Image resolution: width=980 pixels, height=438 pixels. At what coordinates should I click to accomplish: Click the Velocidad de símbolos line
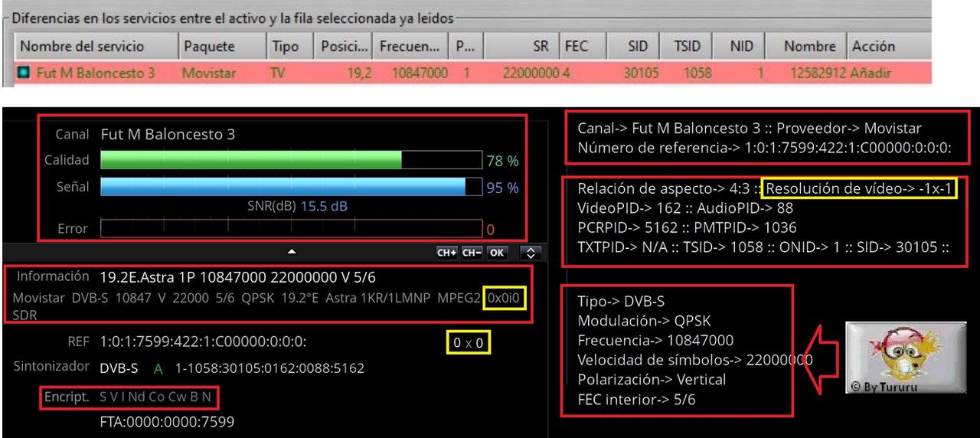694,359
